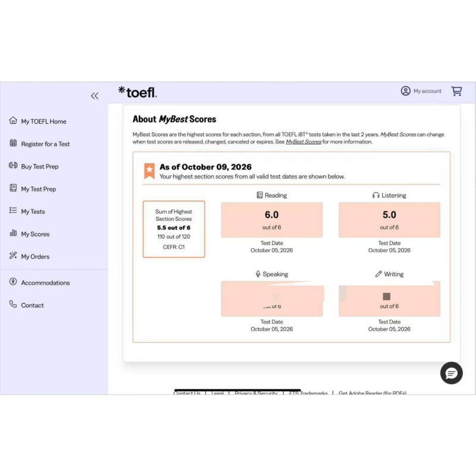
Task: Click the calendar icon for Register for a Test
Action: coord(13,143)
